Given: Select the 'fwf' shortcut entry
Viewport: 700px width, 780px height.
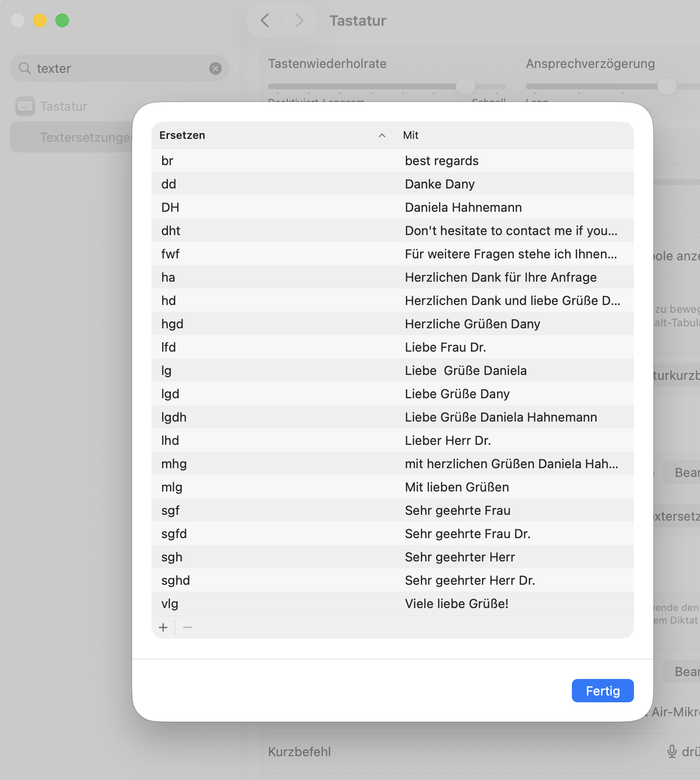Looking at the screenshot, I should tap(170, 254).
